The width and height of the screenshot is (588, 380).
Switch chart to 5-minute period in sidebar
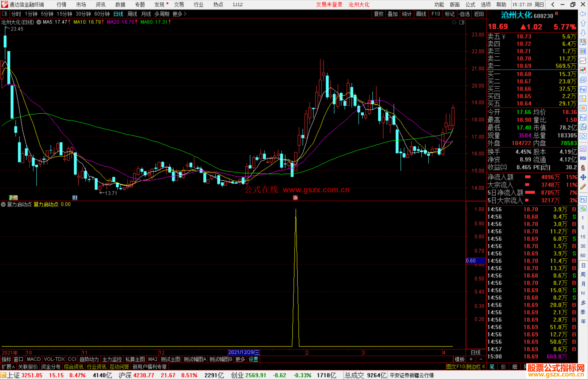[x=583, y=227]
